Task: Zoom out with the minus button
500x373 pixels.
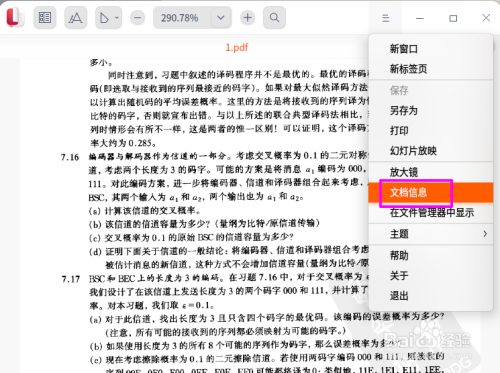Action: 137,17
